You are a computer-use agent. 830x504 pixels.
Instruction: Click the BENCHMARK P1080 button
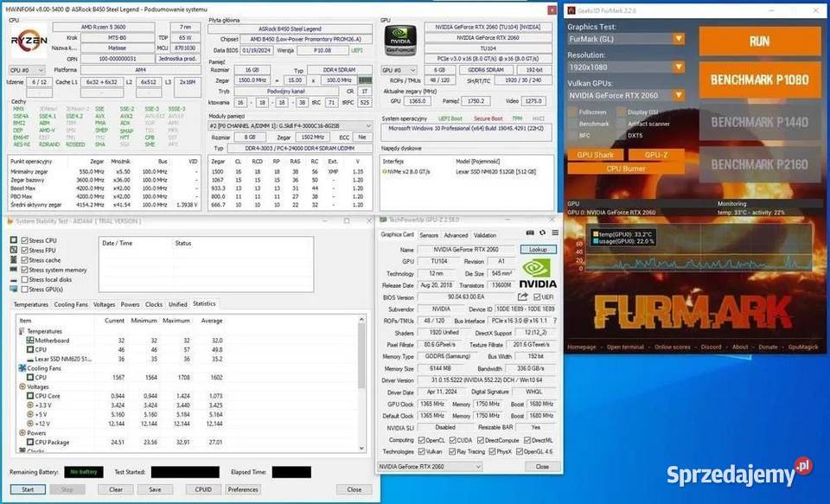click(760, 80)
